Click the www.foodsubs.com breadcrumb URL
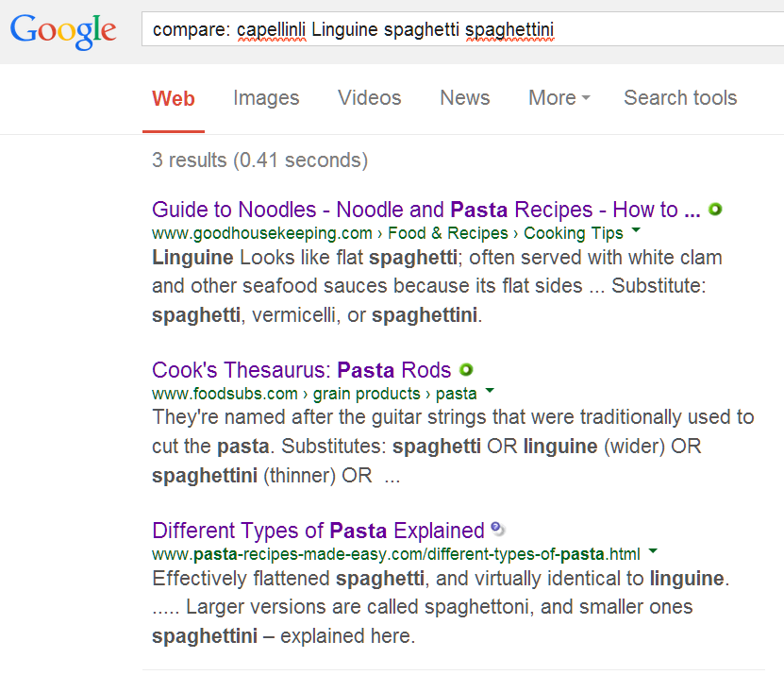This screenshot has height=675, width=784. click(225, 394)
